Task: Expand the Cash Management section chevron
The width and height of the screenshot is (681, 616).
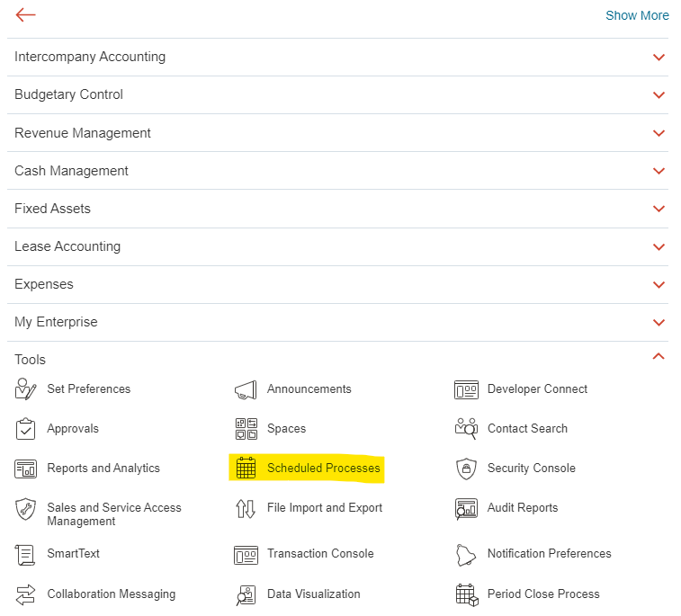Action: pyautogui.click(x=659, y=171)
